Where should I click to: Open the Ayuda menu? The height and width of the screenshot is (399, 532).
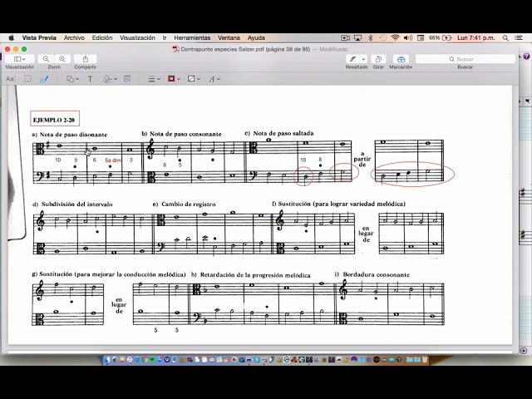[x=256, y=37]
